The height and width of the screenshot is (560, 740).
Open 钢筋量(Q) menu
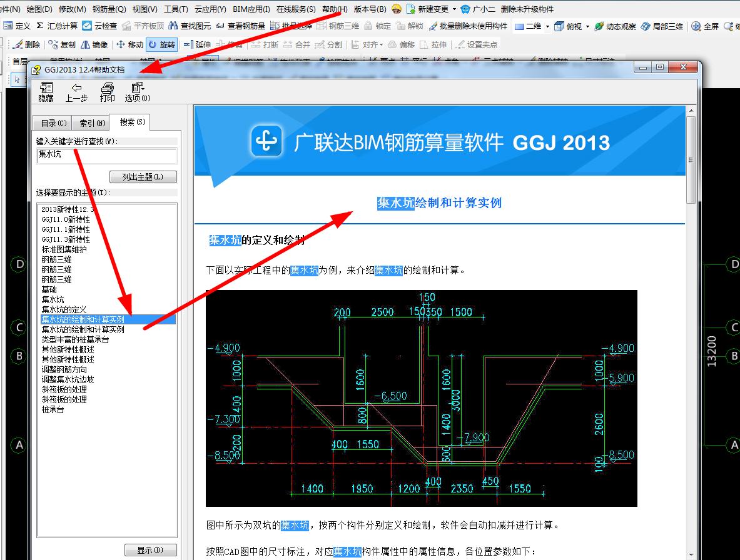click(109, 9)
